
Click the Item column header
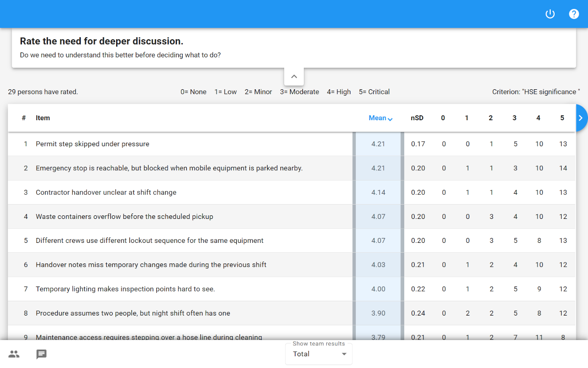[43, 118]
